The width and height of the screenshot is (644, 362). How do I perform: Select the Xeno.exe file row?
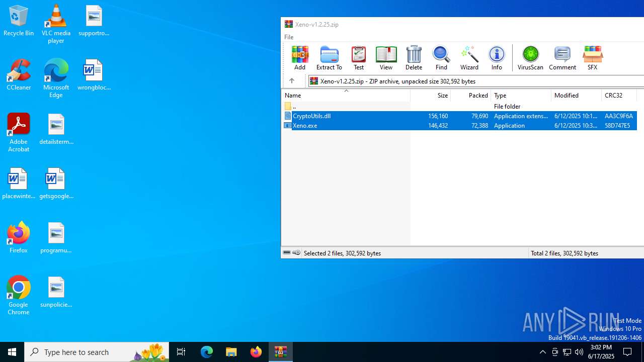pyautogui.click(x=459, y=126)
